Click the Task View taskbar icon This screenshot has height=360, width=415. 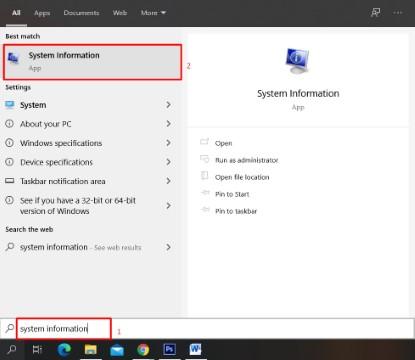[37, 349]
